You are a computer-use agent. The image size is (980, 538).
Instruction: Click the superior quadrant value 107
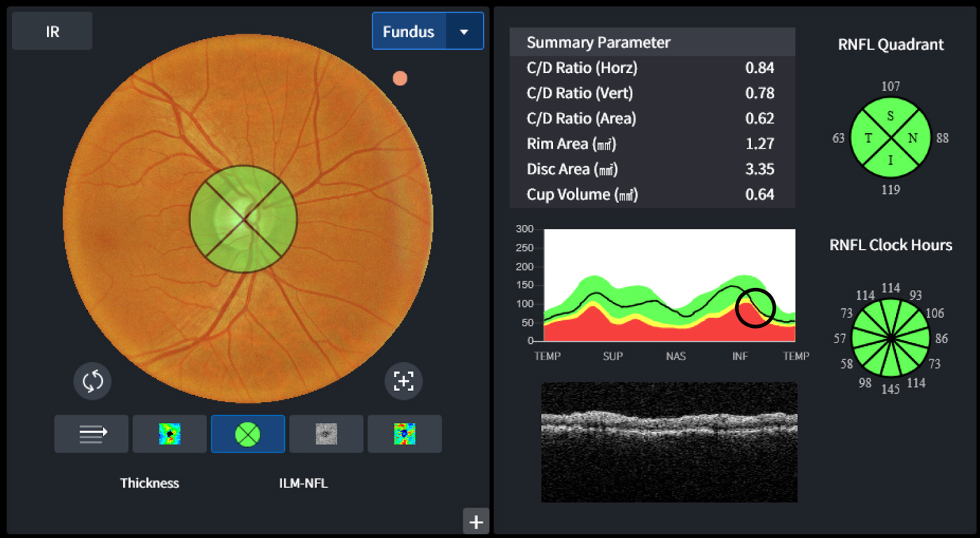[891, 87]
